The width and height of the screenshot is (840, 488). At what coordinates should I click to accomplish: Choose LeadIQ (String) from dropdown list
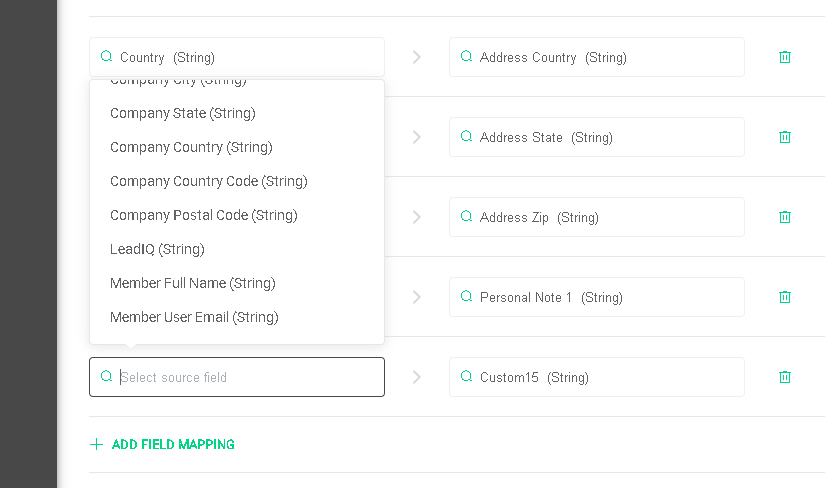157,249
